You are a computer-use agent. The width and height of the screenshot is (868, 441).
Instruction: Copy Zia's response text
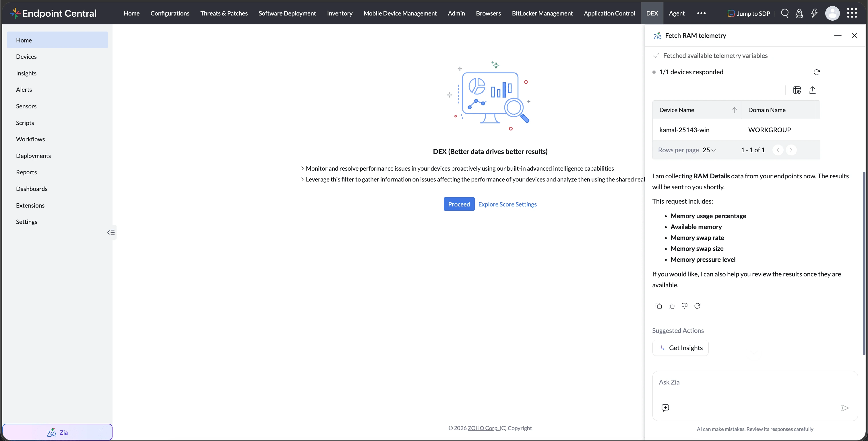659,306
